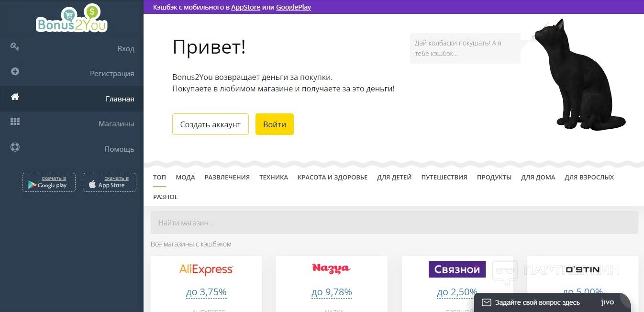Follow the GooglePlay link in top banner

[293, 7]
